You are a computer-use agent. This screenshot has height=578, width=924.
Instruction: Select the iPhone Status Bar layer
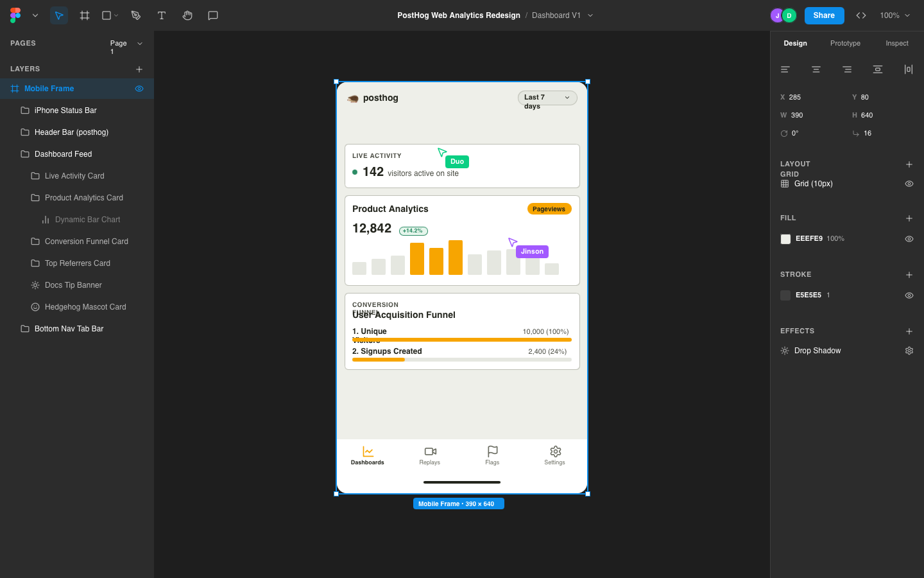pos(77,110)
